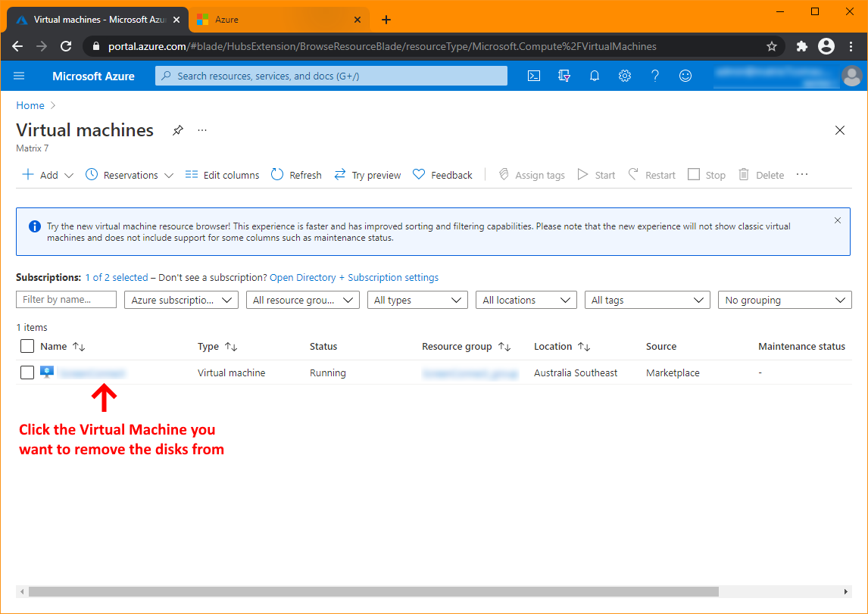This screenshot has width=868, height=614.
Task: Open the Azure portal hamburger menu
Action: point(19,76)
